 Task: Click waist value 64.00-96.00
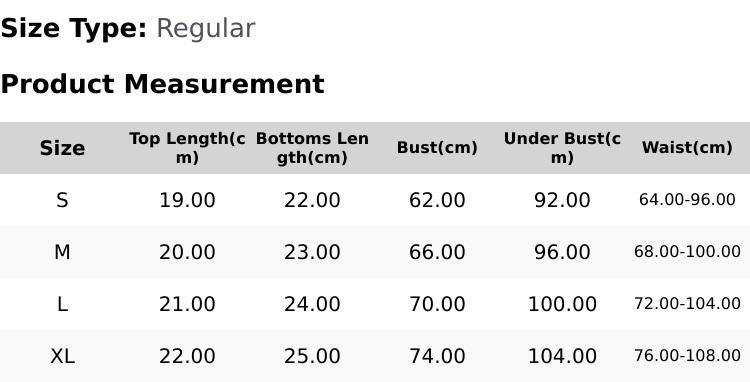click(x=687, y=200)
